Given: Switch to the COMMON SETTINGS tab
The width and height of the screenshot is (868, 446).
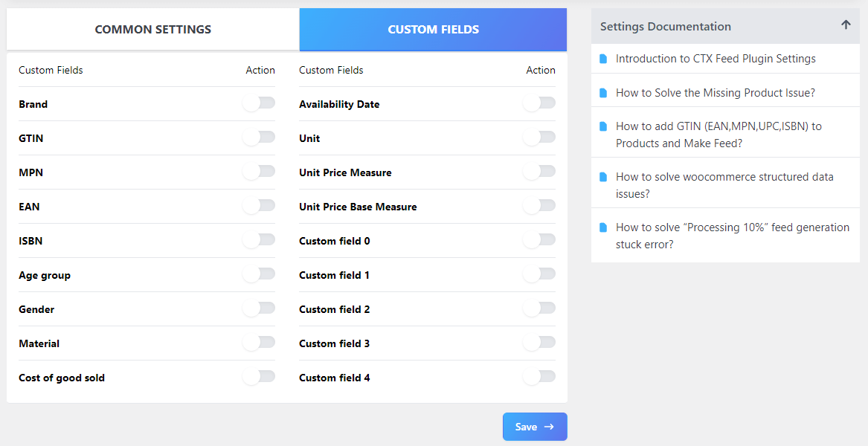Looking at the screenshot, I should point(152,29).
